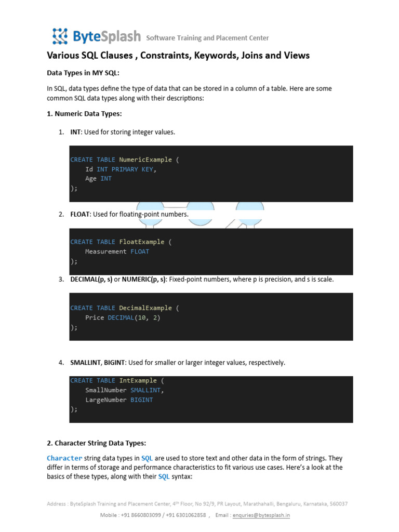The width and height of the screenshot is (399, 532).
Task: Click the SQL link before syntax
Action: click(x=164, y=476)
